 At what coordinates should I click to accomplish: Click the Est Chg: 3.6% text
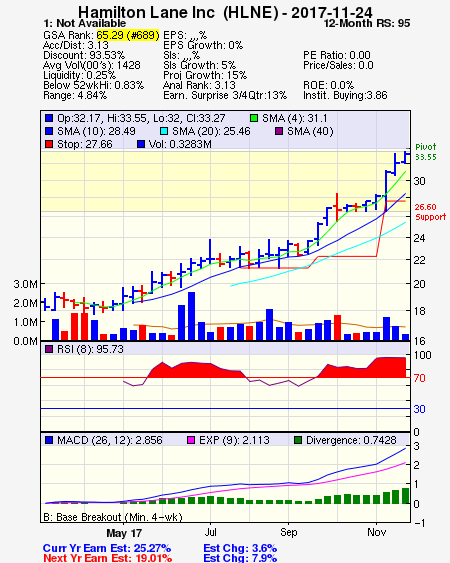pyautogui.click(x=240, y=548)
